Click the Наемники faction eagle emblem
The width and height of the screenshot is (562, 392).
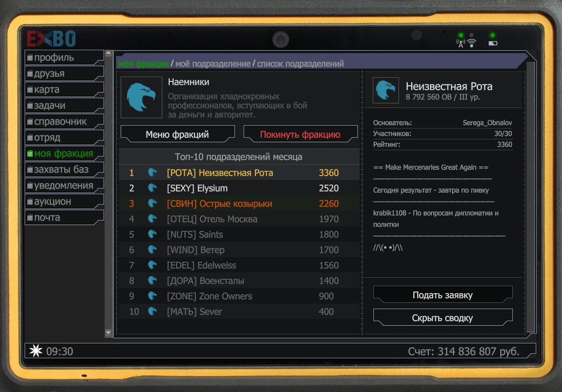[x=141, y=97]
